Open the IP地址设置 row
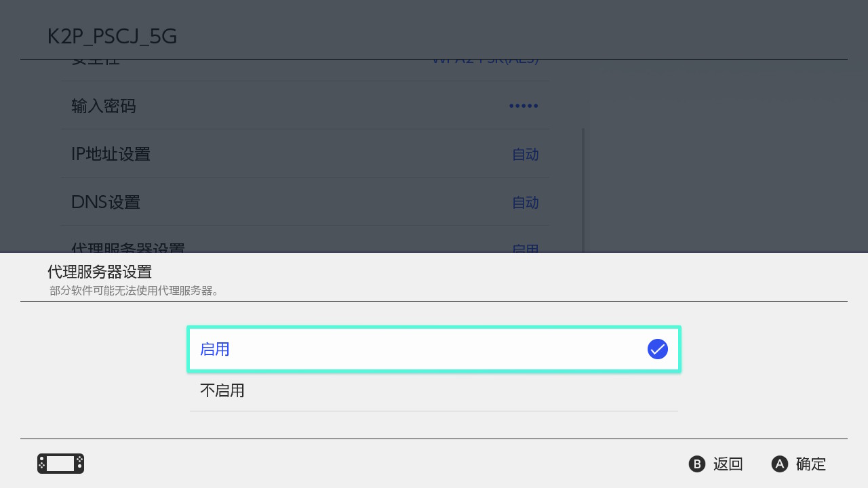This screenshot has width=868, height=488. click(x=304, y=154)
